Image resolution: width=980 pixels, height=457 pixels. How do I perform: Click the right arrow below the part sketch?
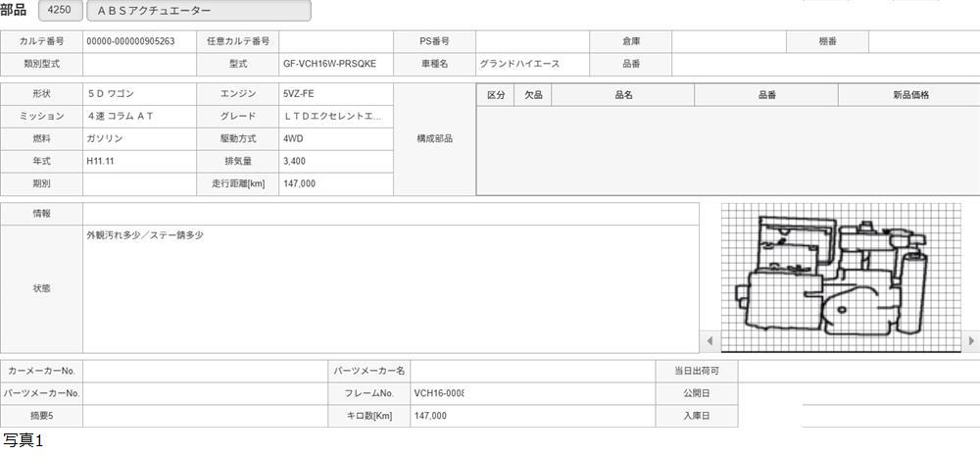(971, 341)
